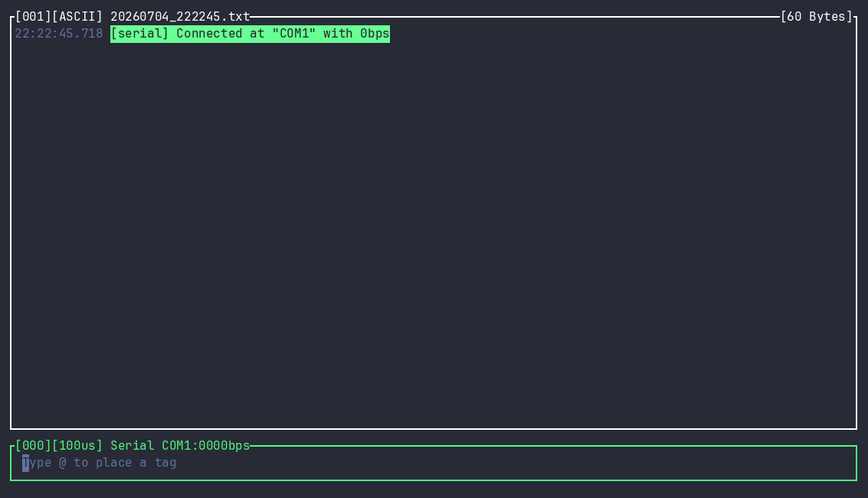
Task: Click the '[serial] Connected at "COM1"' log message
Action: coord(251,34)
